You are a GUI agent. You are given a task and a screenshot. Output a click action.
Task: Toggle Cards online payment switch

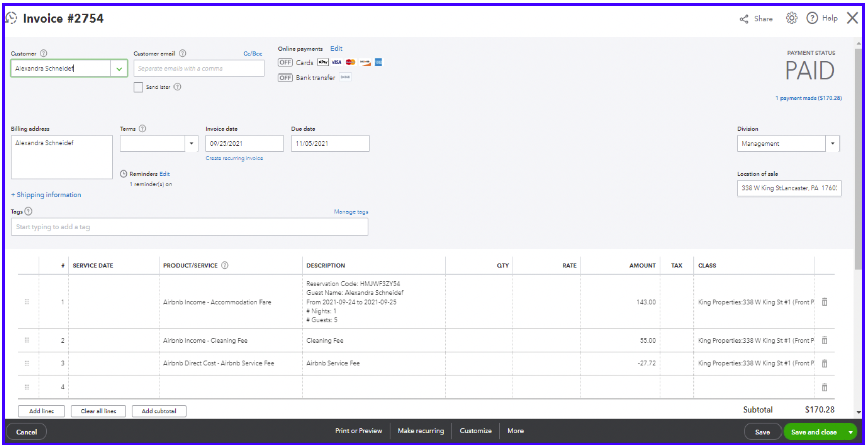click(x=285, y=63)
